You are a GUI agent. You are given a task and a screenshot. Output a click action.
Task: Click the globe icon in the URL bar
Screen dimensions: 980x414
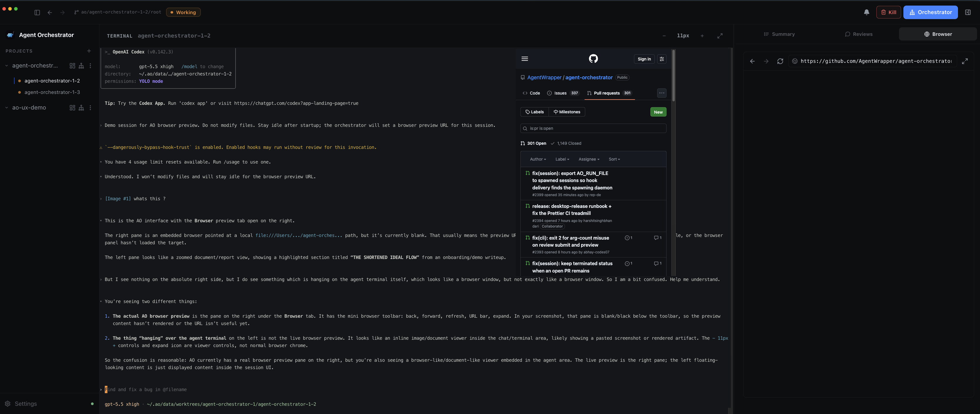[x=795, y=61]
